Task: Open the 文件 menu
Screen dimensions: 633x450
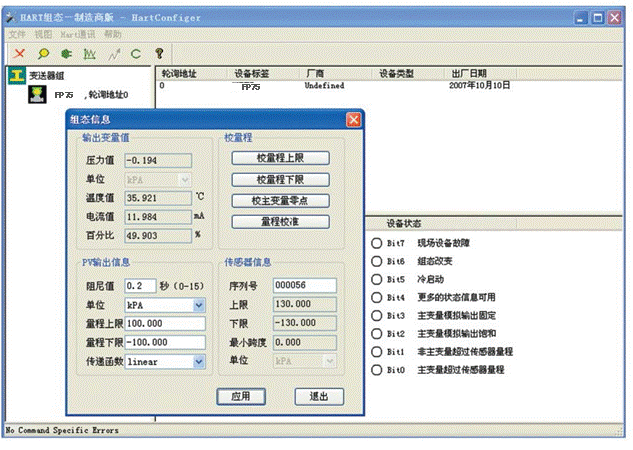Action: coord(17,33)
